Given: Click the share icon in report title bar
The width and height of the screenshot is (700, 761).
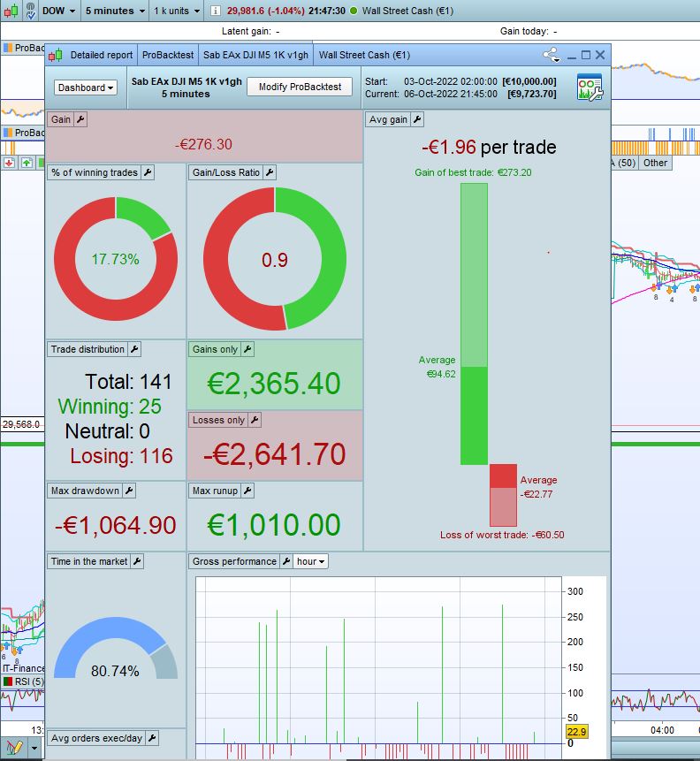Looking at the screenshot, I should (x=552, y=55).
